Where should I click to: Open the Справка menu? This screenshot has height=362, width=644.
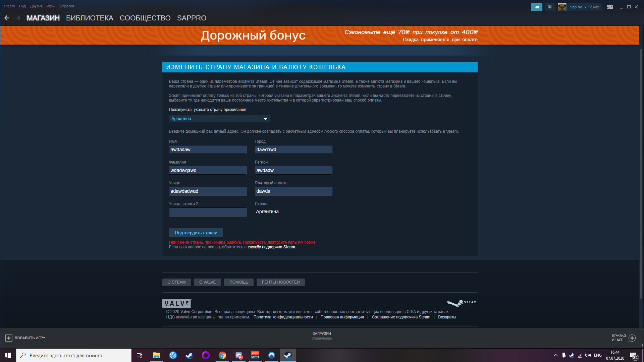click(x=67, y=6)
